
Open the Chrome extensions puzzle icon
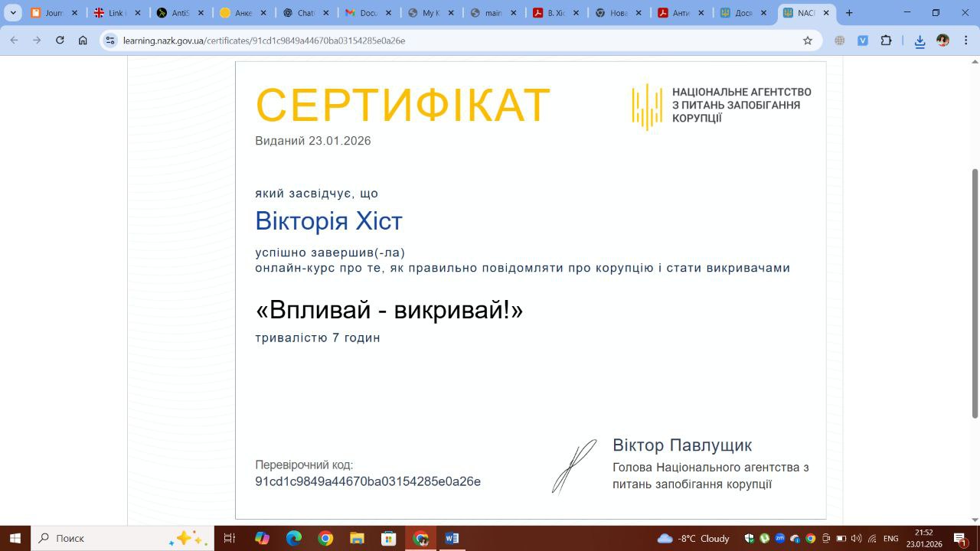pos(886,41)
